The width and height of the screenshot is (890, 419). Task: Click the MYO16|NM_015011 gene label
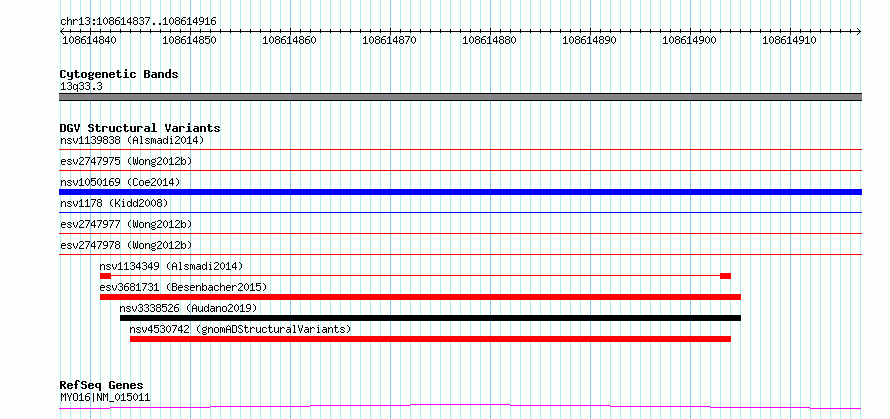tap(105, 397)
